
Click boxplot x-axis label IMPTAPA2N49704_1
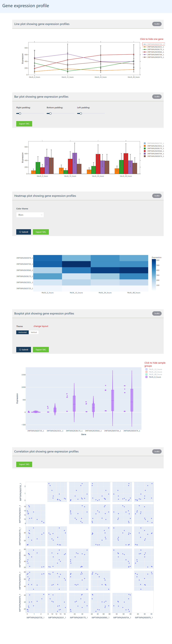point(113,431)
